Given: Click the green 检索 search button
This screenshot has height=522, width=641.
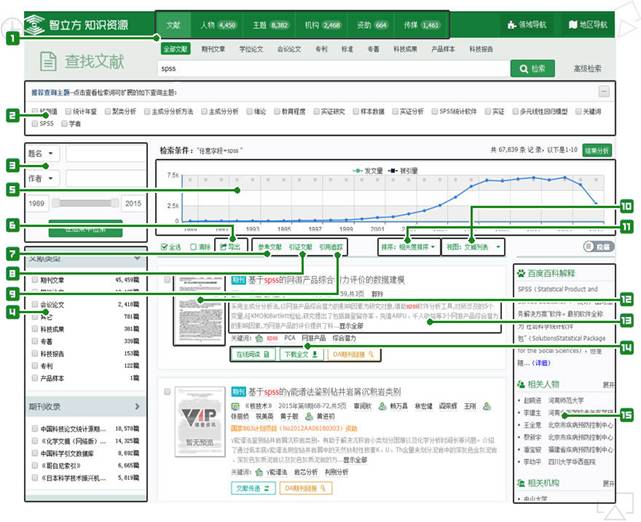Looking at the screenshot, I should [532, 68].
